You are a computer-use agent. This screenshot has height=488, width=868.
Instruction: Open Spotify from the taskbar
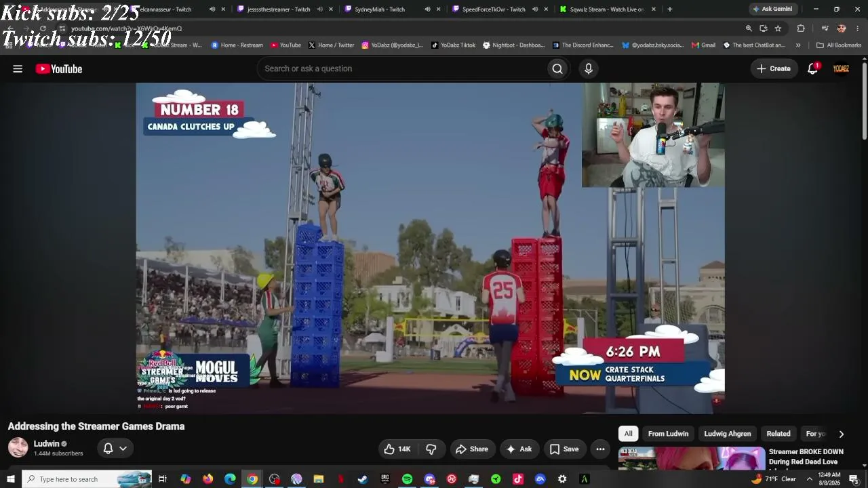click(x=407, y=479)
